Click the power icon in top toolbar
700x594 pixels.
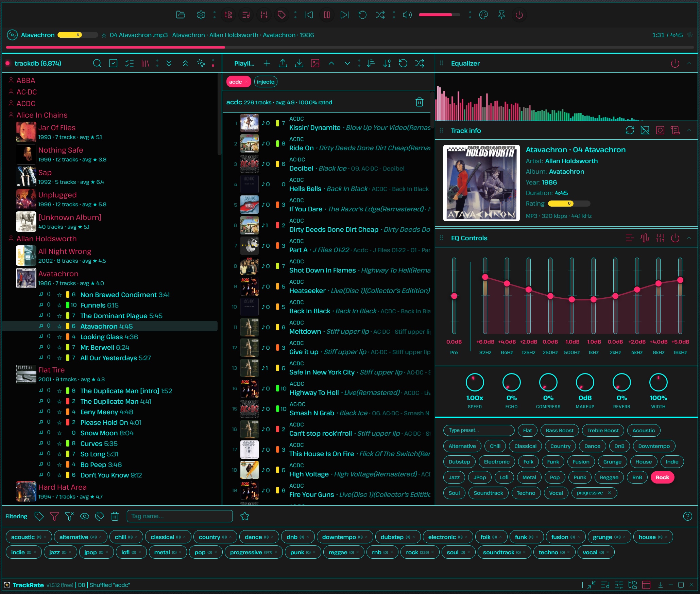click(x=519, y=15)
